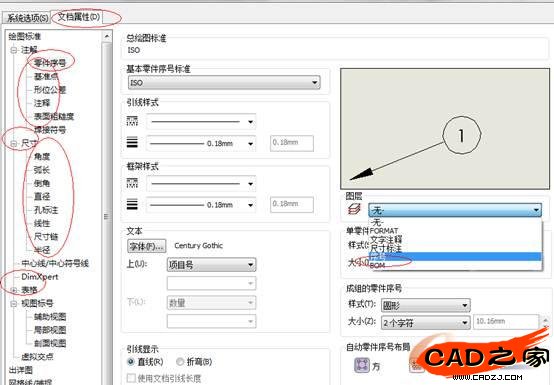This screenshot has height=385, width=554.
Task: Enable 使用文档引线长度 checkbox
Action: (131, 378)
